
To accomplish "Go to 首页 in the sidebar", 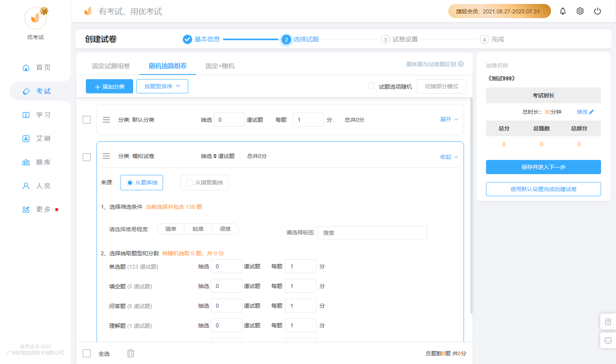I will (x=36, y=67).
